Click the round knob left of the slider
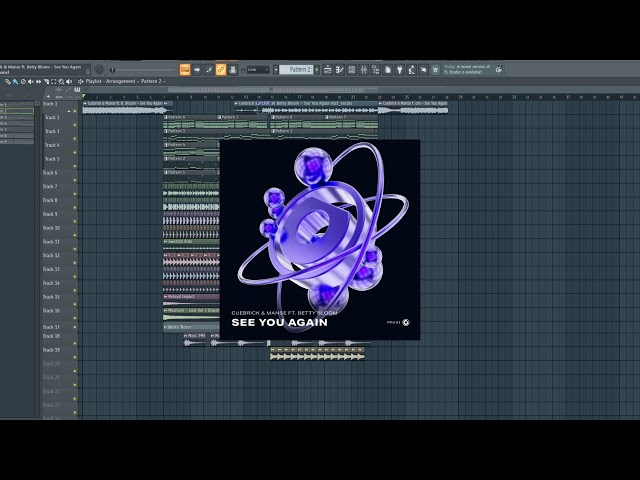 (x=99, y=69)
